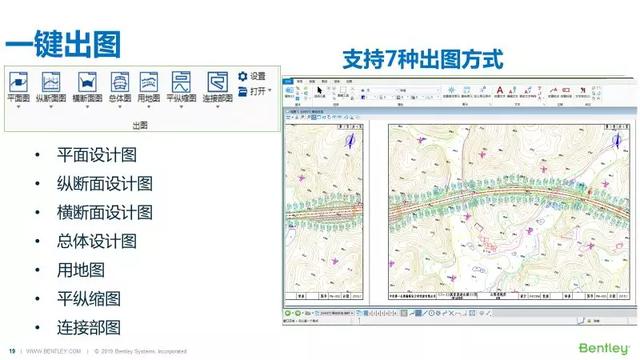640x360 pixels.
Task: Click the green forward arrow in bottom toolbar
Action: (x=298, y=313)
